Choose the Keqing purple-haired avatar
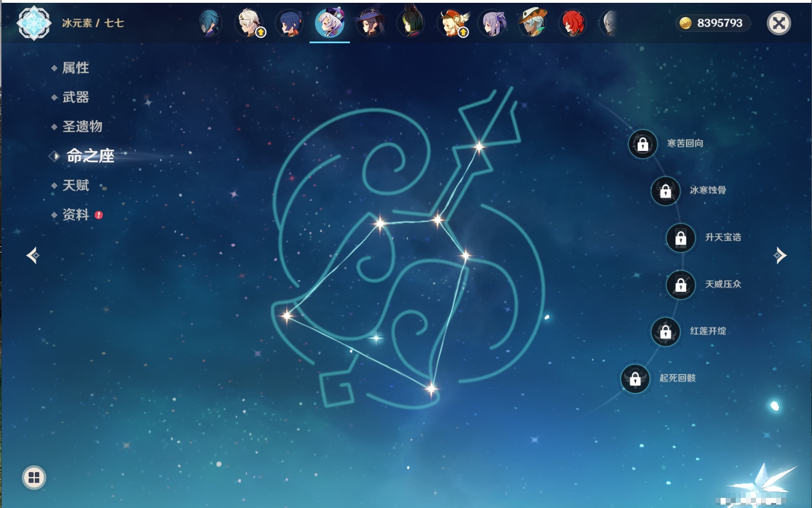 click(x=493, y=24)
